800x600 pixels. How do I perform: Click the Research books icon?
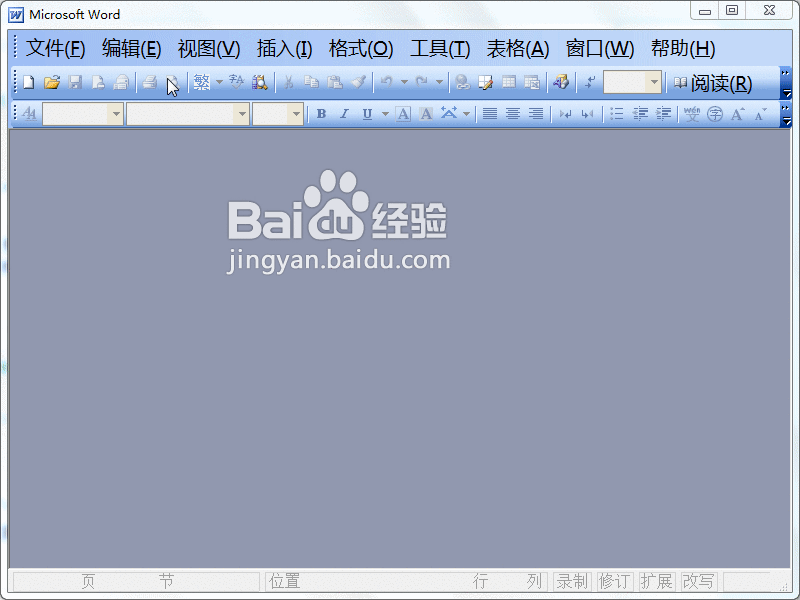coord(260,82)
